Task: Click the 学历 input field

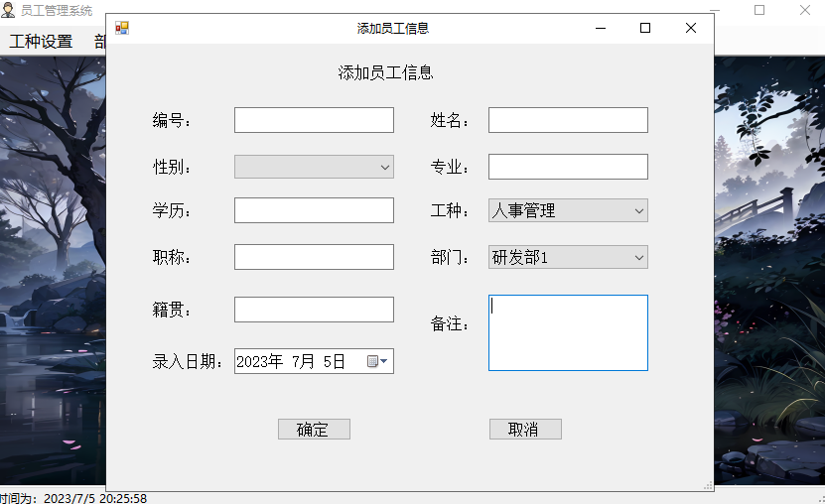Action: pyautogui.click(x=314, y=210)
